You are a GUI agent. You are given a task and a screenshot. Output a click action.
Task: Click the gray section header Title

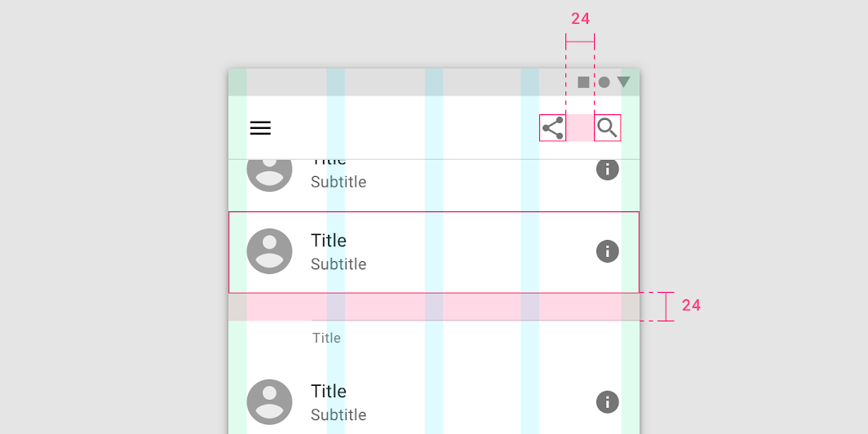(x=326, y=338)
